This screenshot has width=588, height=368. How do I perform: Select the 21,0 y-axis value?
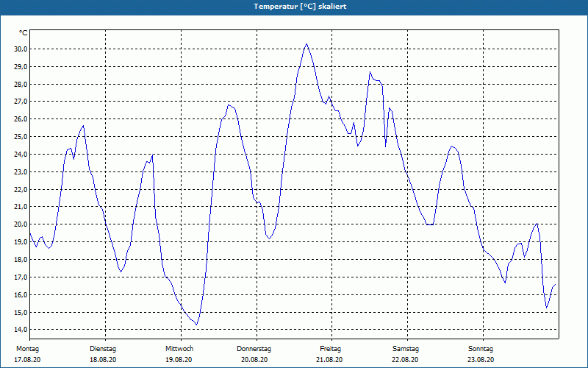21,207
